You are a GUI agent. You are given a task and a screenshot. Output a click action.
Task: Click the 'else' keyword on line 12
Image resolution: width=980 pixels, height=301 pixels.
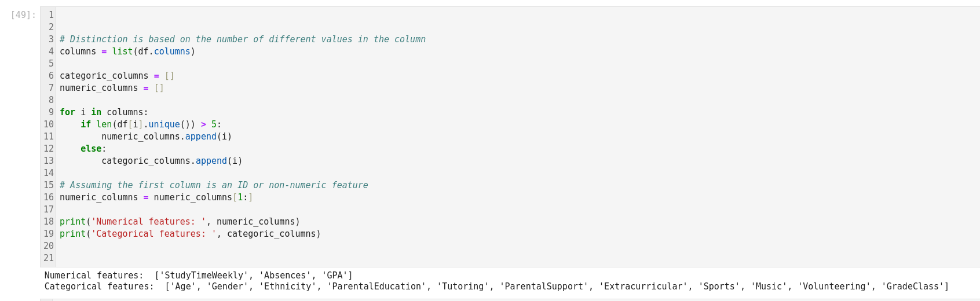pos(91,149)
